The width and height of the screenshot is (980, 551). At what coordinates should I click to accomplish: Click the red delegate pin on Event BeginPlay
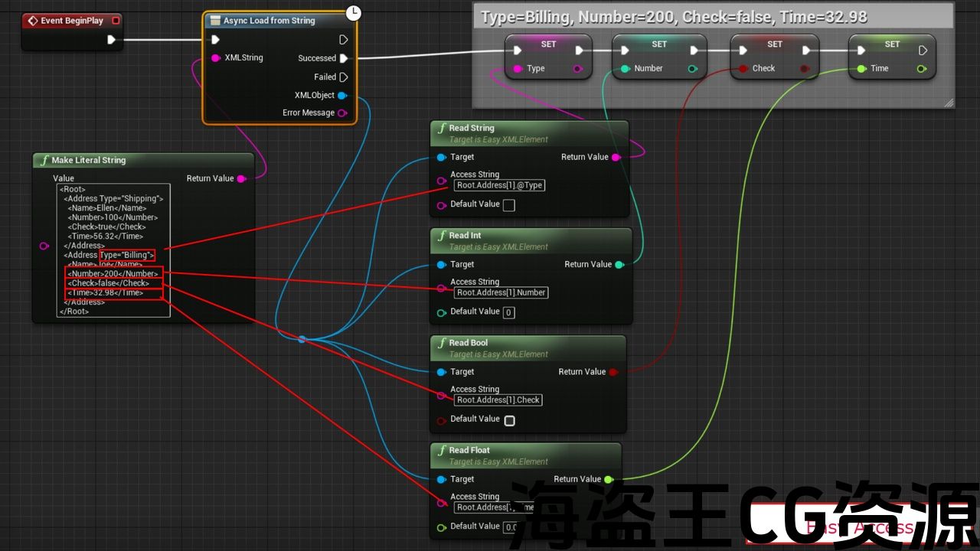pyautogui.click(x=115, y=21)
